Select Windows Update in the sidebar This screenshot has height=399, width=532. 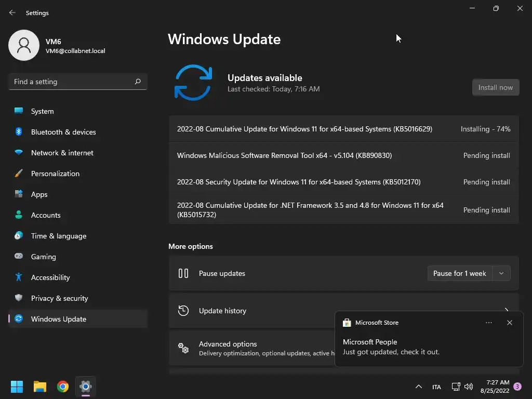click(78, 318)
